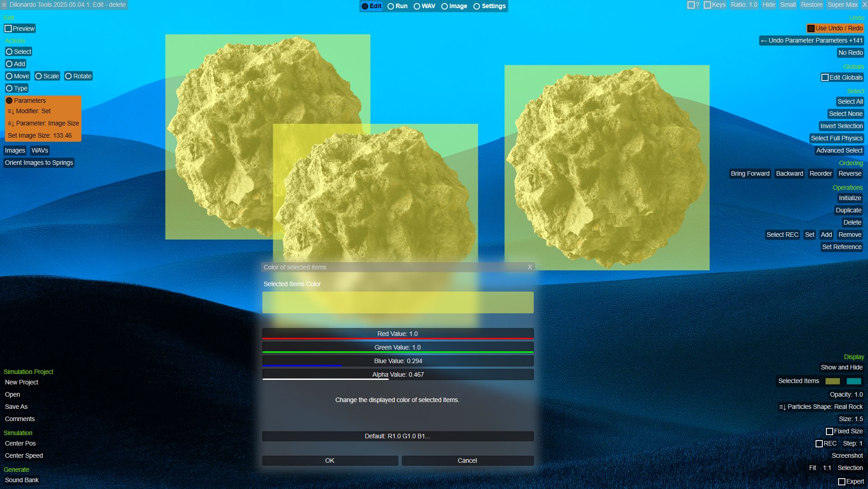868x489 pixels.
Task: Click the Undo Parameter Parameters arrow button
Action: [x=811, y=40]
